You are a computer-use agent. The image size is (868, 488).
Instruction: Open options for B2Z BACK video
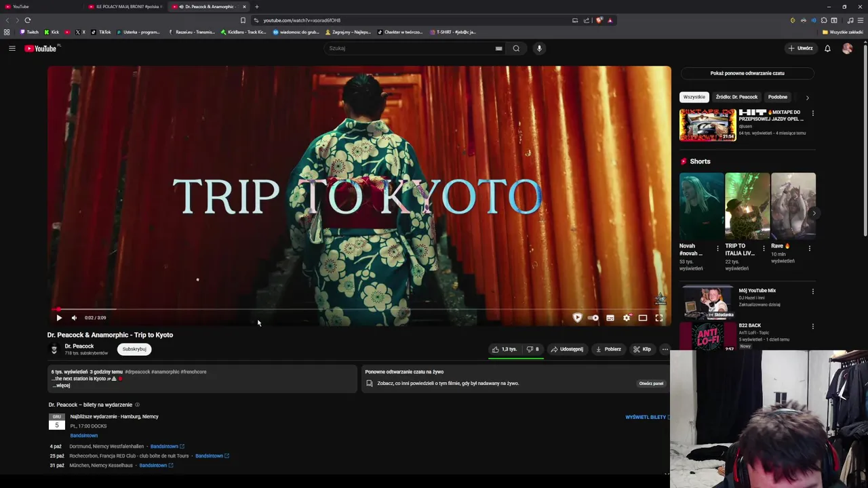[x=812, y=326]
